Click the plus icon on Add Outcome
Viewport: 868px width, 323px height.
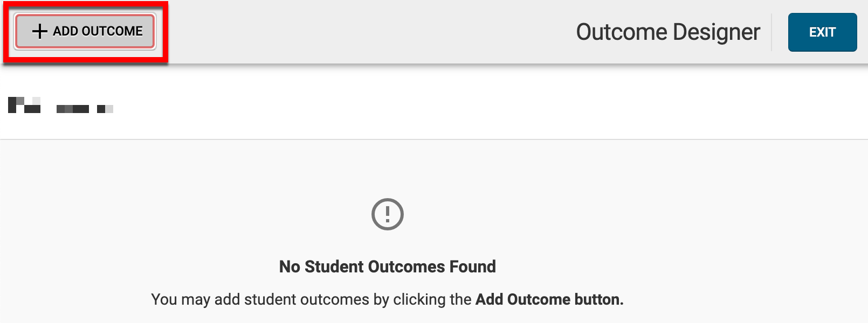pyautogui.click(x=39, y=31)
